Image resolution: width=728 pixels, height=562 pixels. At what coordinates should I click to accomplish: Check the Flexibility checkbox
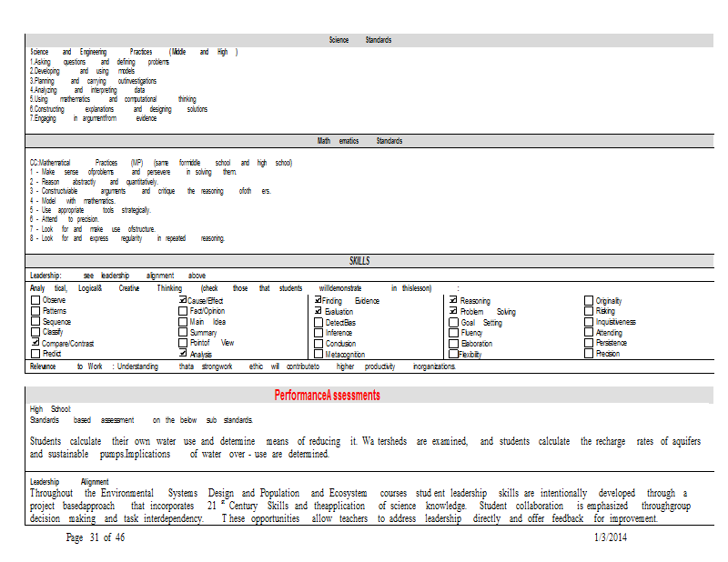[453, 354]
